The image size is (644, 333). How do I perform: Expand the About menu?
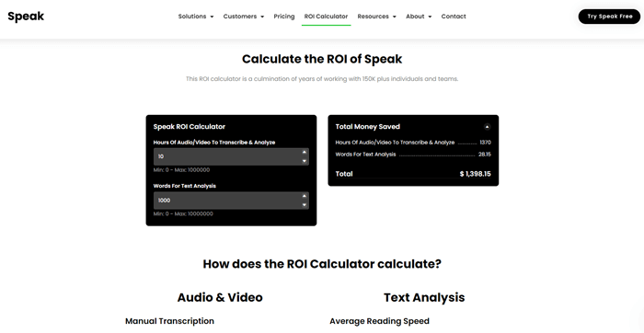(419, 17)
